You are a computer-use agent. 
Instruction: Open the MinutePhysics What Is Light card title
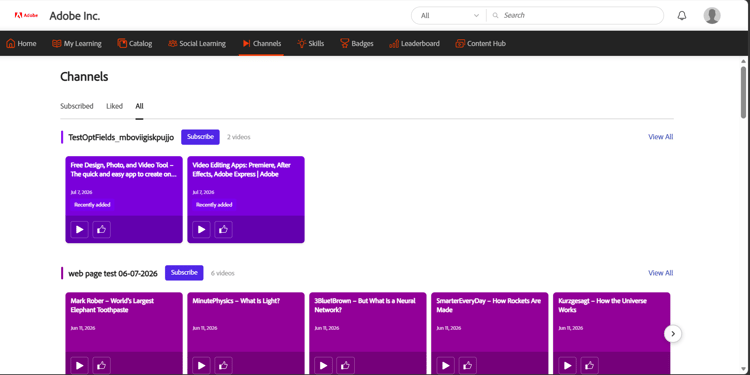(236, 301)
